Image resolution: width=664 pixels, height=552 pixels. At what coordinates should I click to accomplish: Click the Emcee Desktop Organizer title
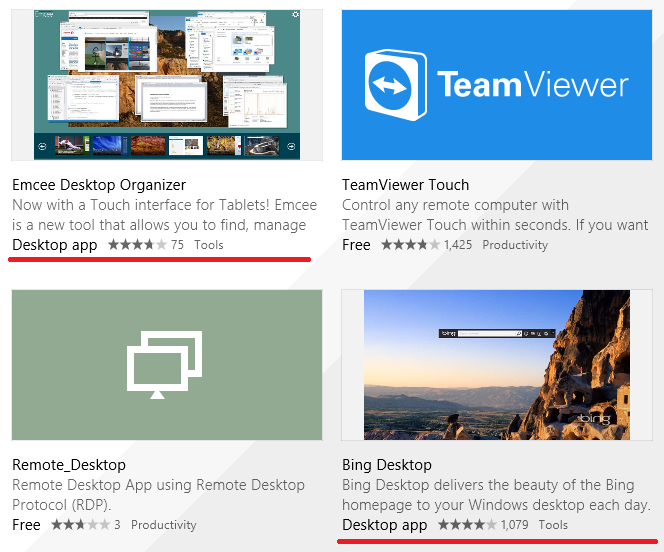point(99,185)
